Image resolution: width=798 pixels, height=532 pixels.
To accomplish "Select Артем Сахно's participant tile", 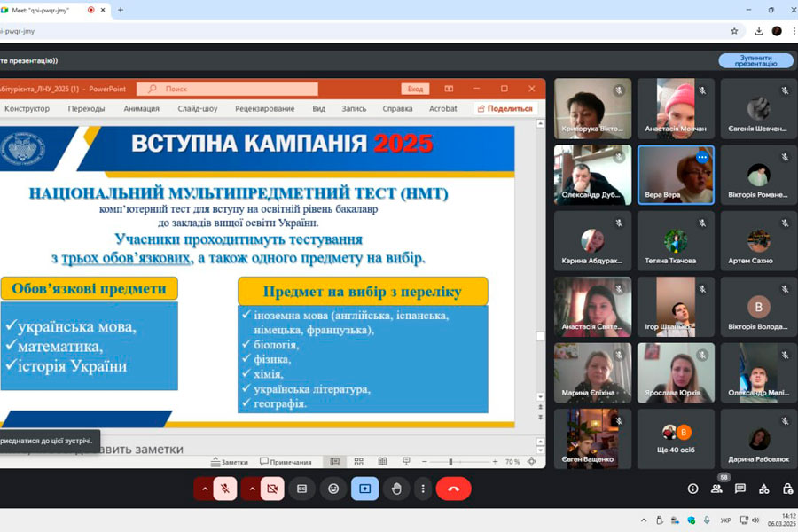I will coord(758,241).
